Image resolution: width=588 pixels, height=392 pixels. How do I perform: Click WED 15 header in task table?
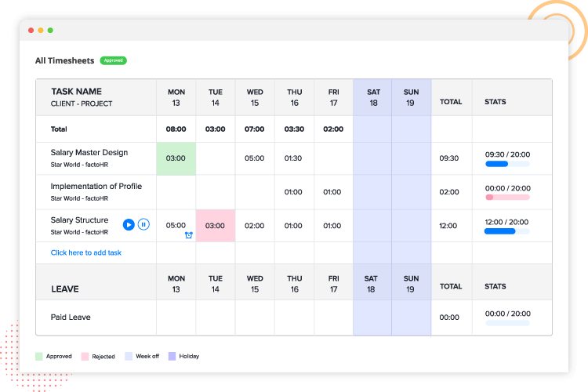(x=255, y=97)
